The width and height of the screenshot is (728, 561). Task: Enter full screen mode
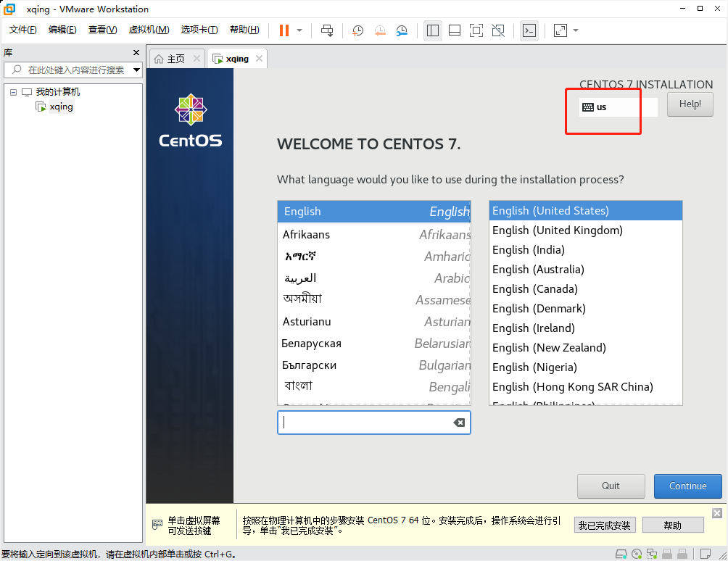click(x=476, y=30)
